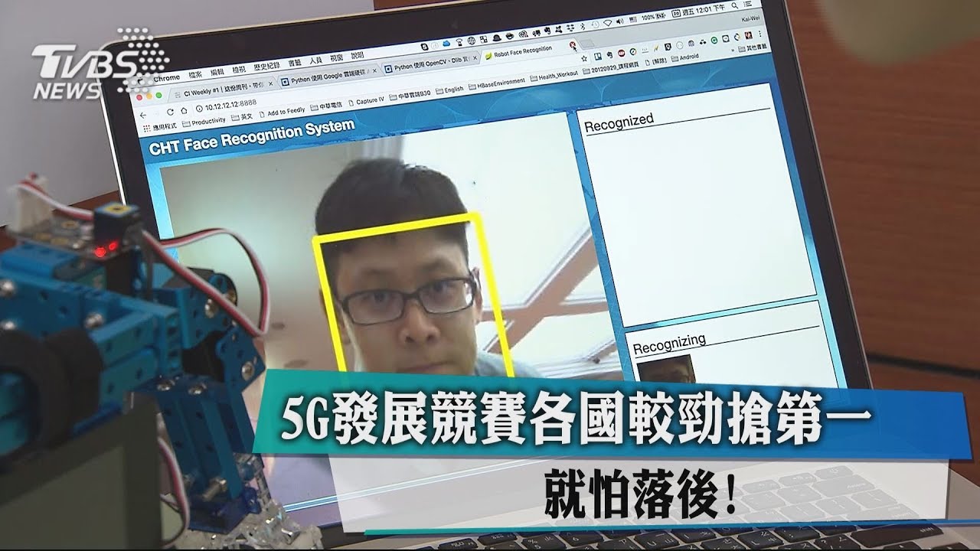Click the Recognized panel heading
Screen dimensions: 980x551
point(619,122)
